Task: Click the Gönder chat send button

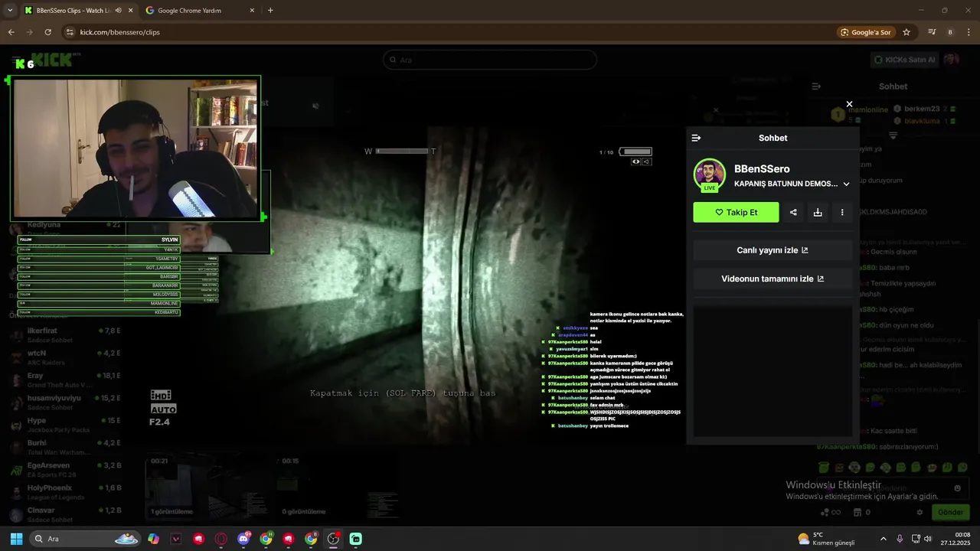Action: [951, 512]
